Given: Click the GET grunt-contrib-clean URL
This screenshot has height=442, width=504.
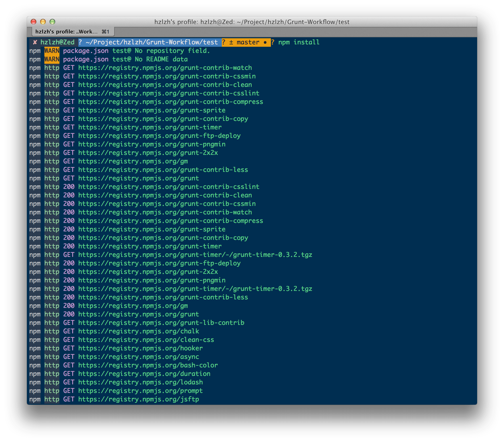Looking at the screenshot, I should point(165,85).
